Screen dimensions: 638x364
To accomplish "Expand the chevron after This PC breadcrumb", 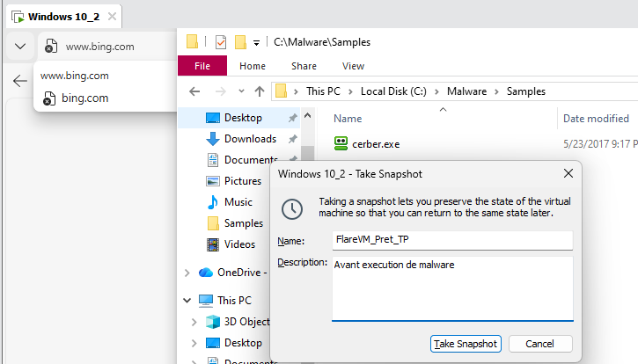I will click(x=350, y=91).
